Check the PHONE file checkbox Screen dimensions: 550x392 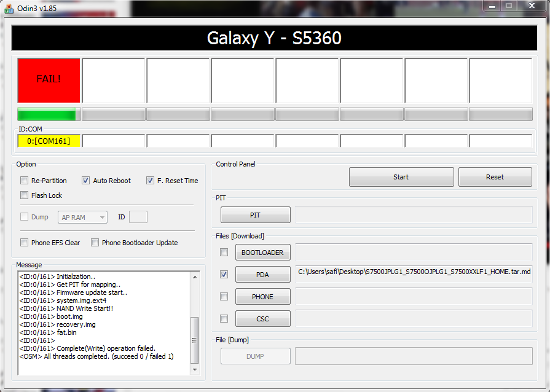click(x=224, y=297)
